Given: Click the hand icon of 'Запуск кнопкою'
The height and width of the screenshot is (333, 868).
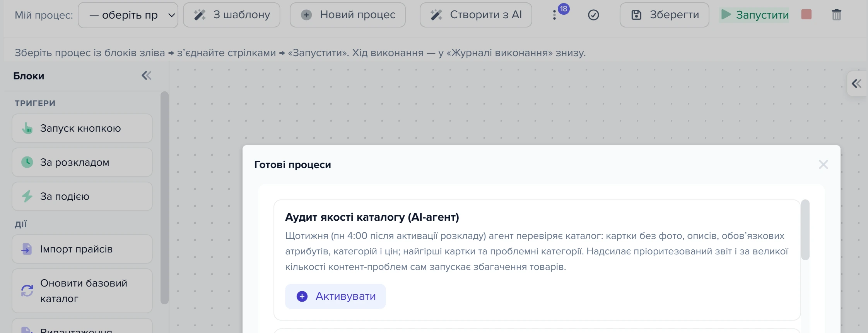Looking at the screenshot, I should [x=27, y=128].
